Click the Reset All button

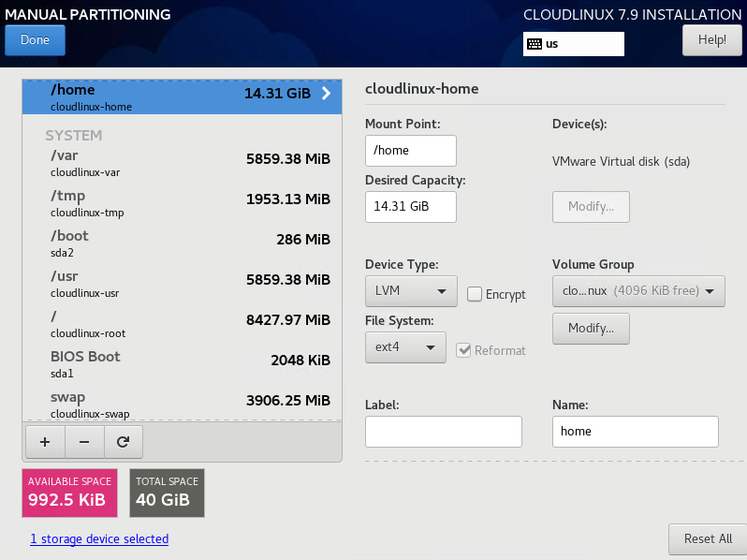[x=708, y=539]
